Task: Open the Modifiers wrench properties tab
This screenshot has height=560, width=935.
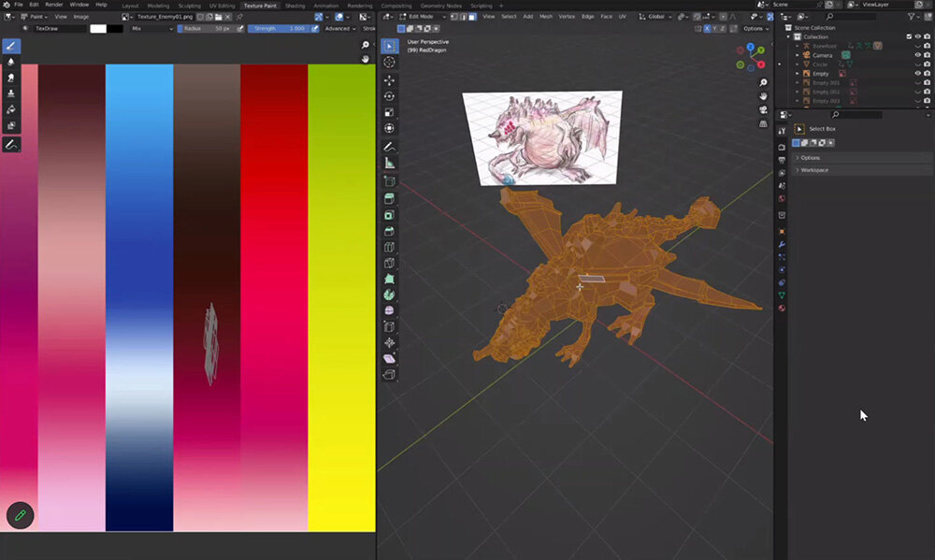Action: tap(782, 243)
